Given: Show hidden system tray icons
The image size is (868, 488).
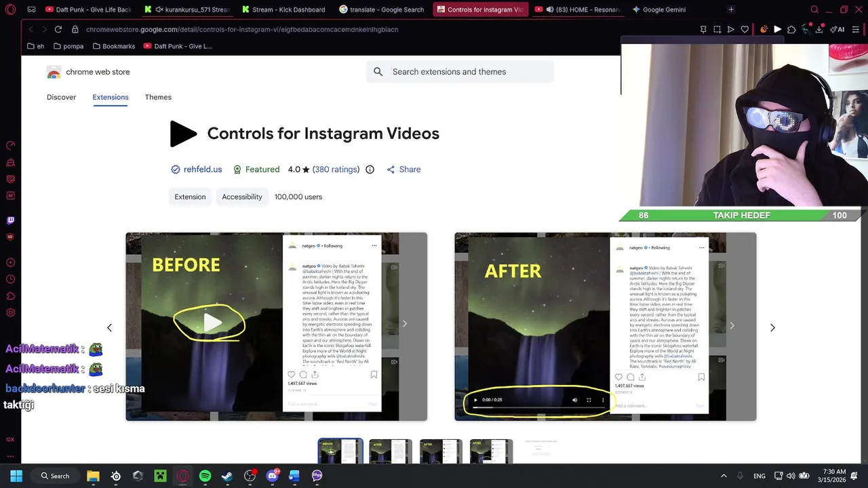Looking at the screenshot, I should [724, 476].
